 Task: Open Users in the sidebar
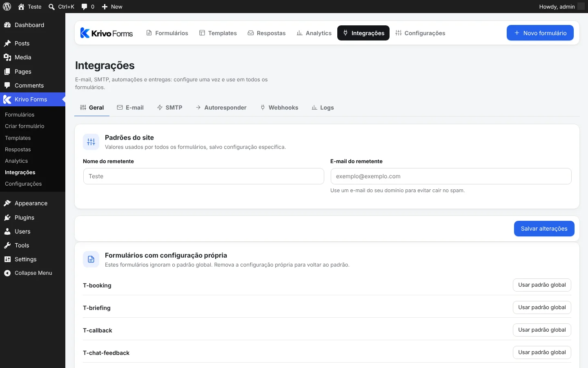point(33,231)
